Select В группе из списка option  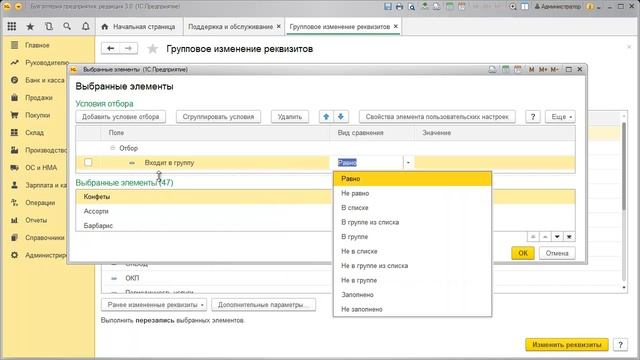(412, 222)
